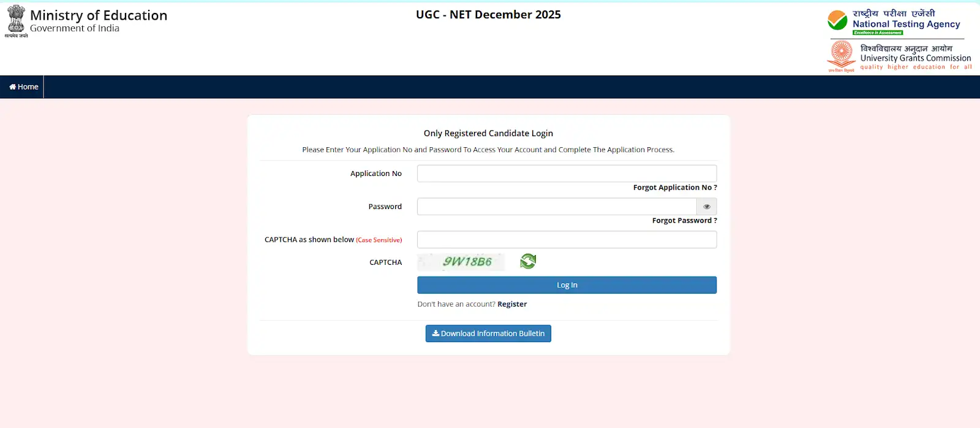Click the red Case Sensitive note

[379, 240]
